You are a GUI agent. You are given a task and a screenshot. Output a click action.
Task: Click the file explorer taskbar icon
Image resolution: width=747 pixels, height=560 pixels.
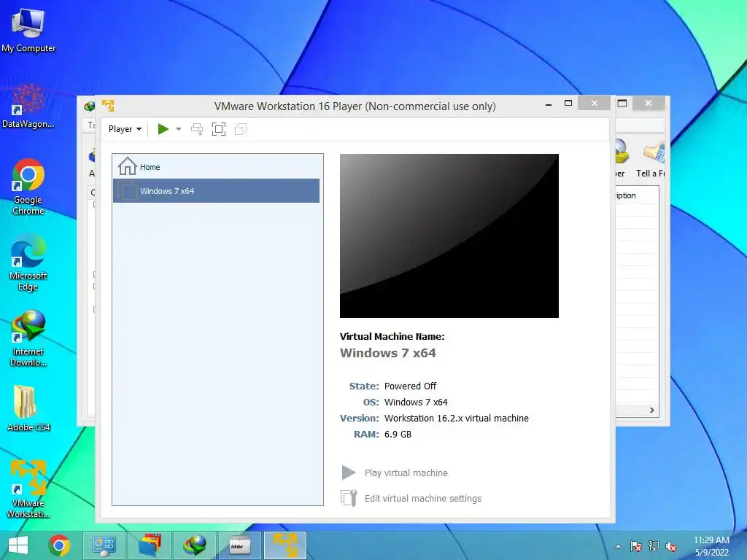149,545
